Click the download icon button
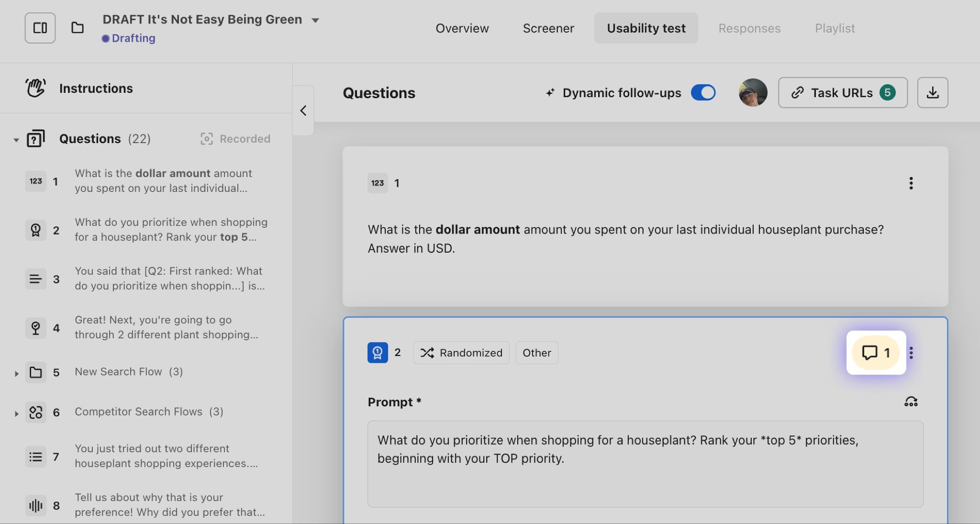980x524 pixels. (932, 93)
